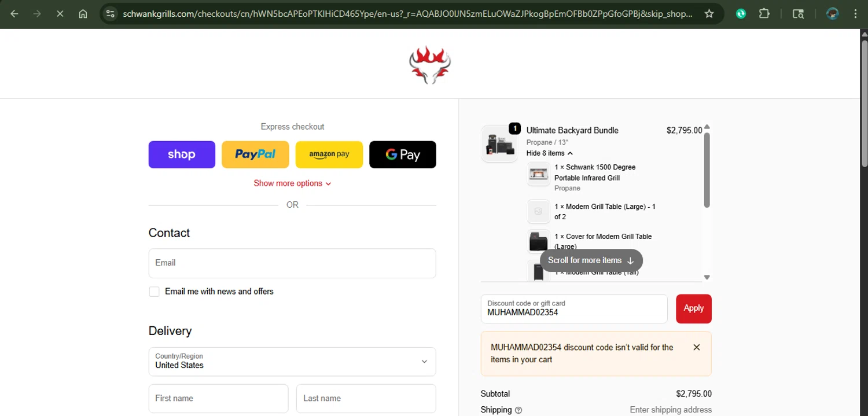This screenshot has height=416, width=868.
Task: Go back to the previous page
Action: 14,14
